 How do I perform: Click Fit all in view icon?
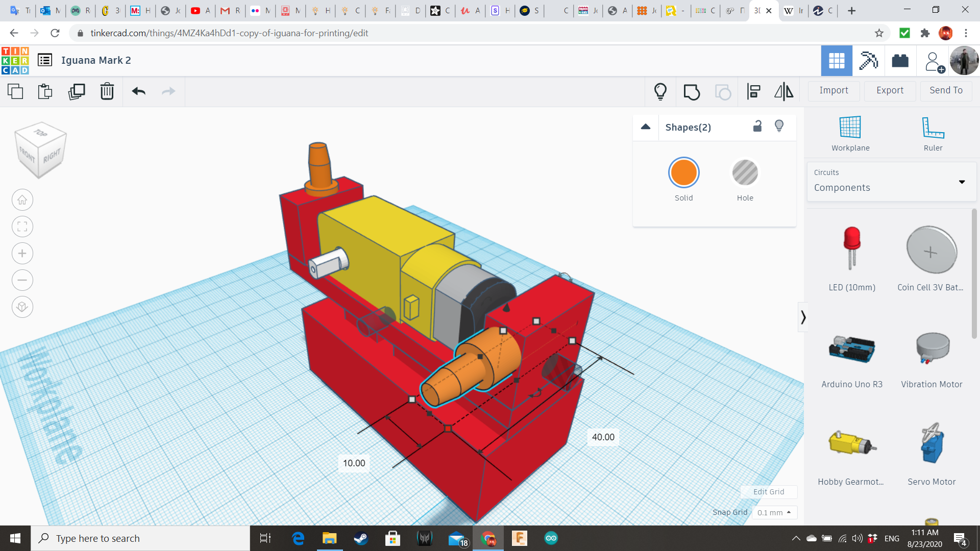coord(22,227)
